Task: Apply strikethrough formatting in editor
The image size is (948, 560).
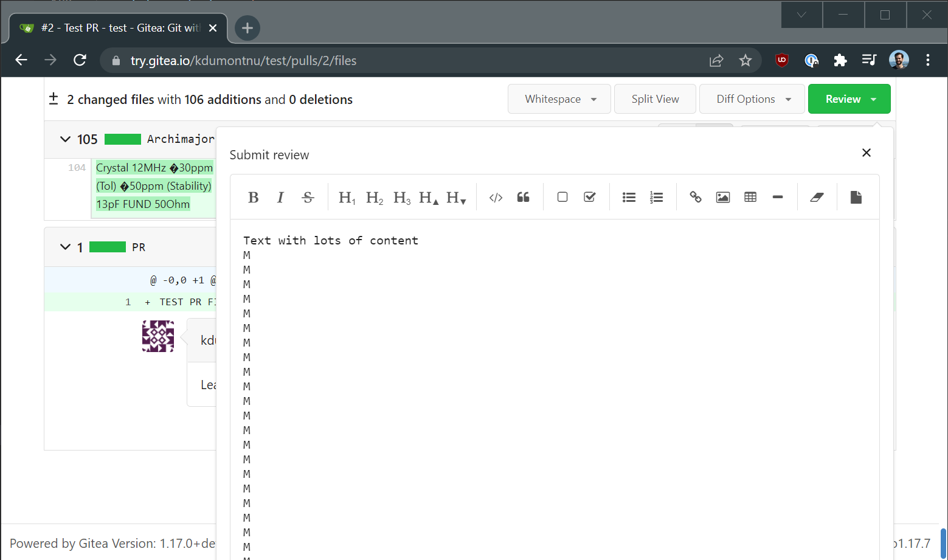Action: pos(308,197)
